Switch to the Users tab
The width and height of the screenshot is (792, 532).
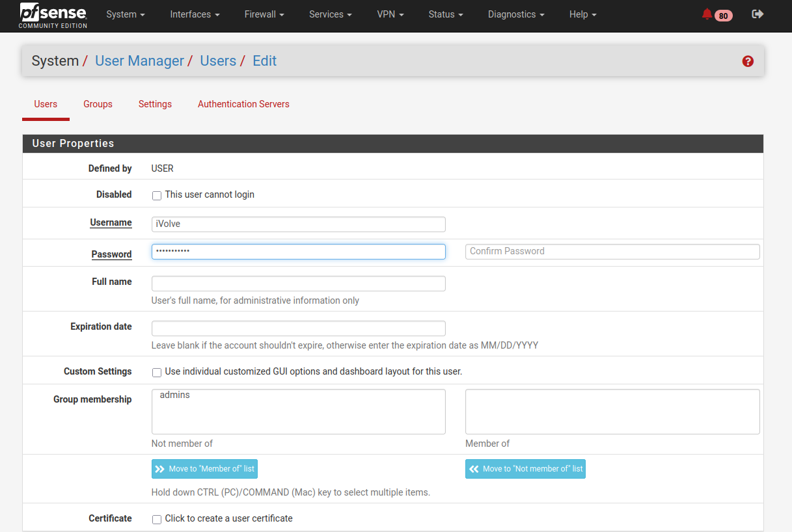pos(46,104)
